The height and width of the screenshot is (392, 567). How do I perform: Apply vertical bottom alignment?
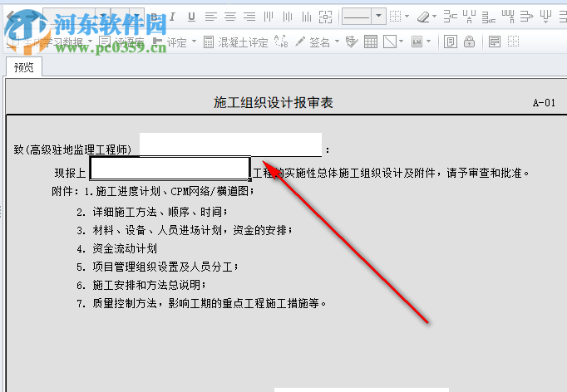tap(307, 17)
